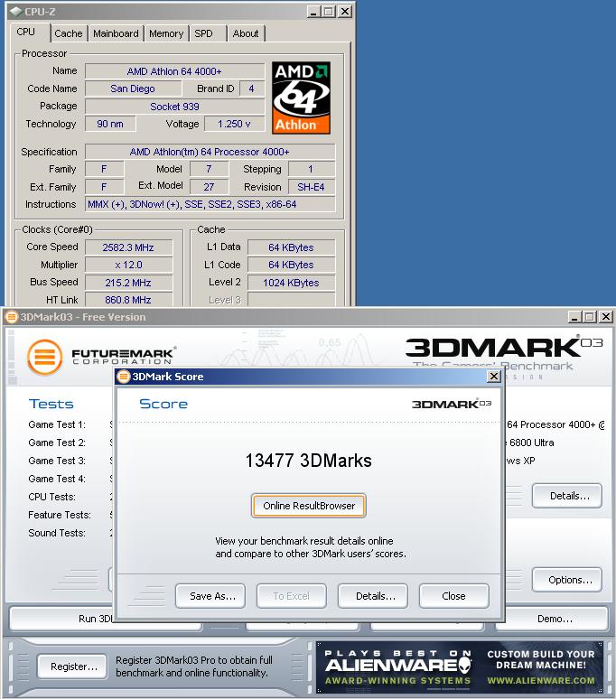The width and height of the screenshot is (616, 699).
Task: Click the CPU Tests label
Action: pos(52,497)
